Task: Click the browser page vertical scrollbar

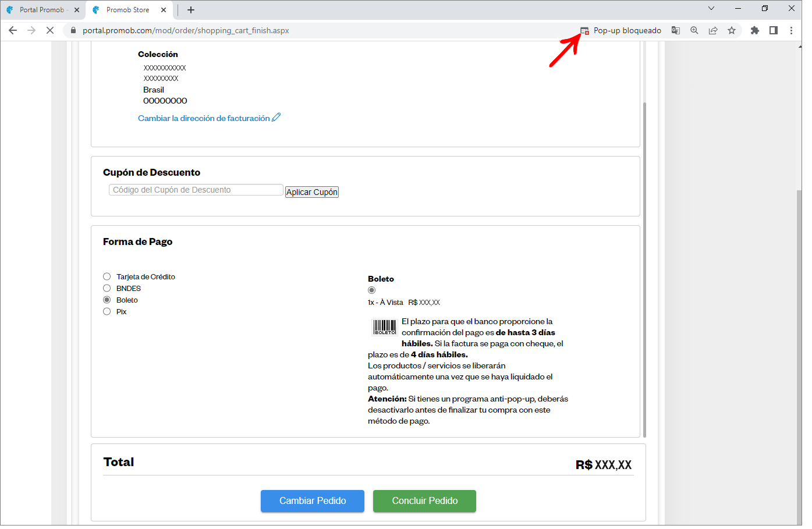Action: tap(799, 356)
